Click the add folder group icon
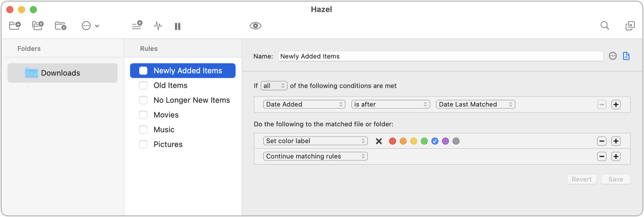 [38, 26]
